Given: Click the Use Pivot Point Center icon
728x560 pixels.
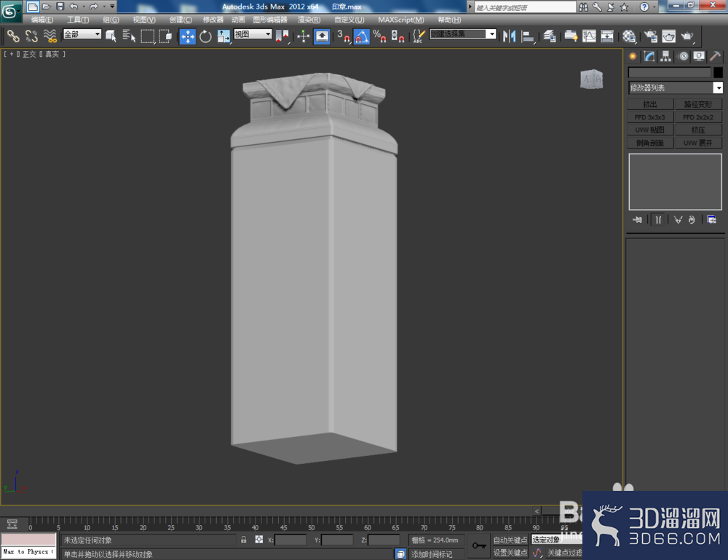Looking at the screenshot, I should point(282,36).
